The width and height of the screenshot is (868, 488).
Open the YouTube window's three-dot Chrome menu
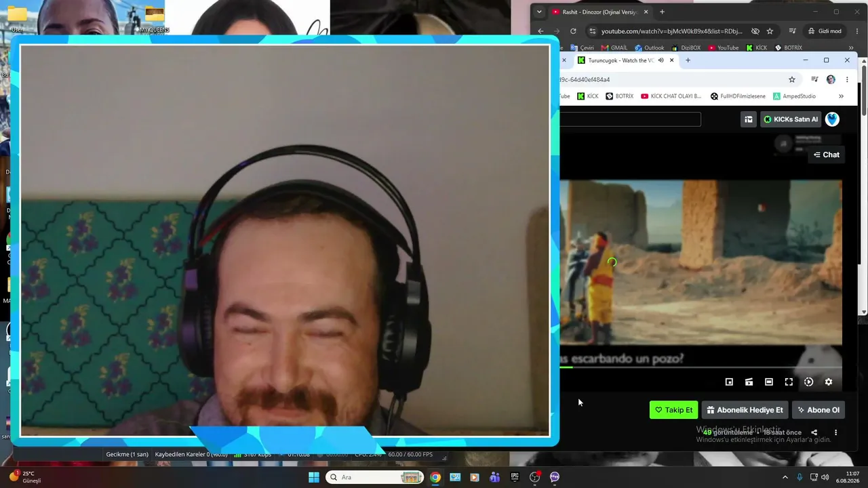(856, 31)
